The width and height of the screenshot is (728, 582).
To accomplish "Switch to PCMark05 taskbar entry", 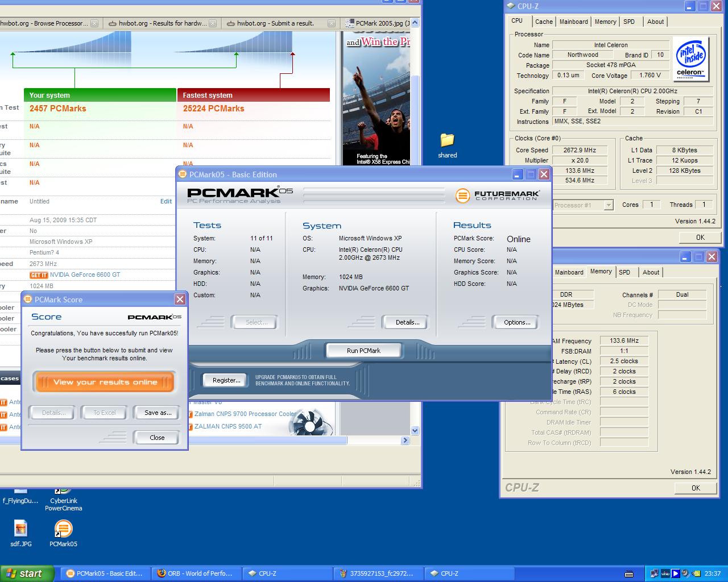I will click(x=104, y=573).
